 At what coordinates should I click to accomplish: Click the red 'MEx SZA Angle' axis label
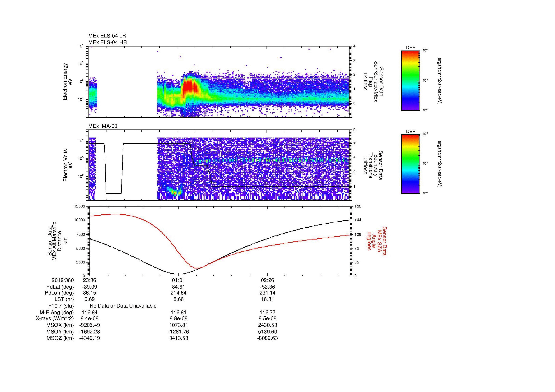(377, 241)
